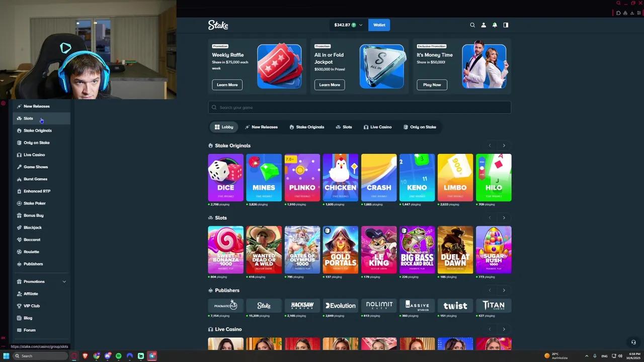This screenshot has width=644, height=362.
Task: Open Spotify from the taskbar
Action: point(119,356)
